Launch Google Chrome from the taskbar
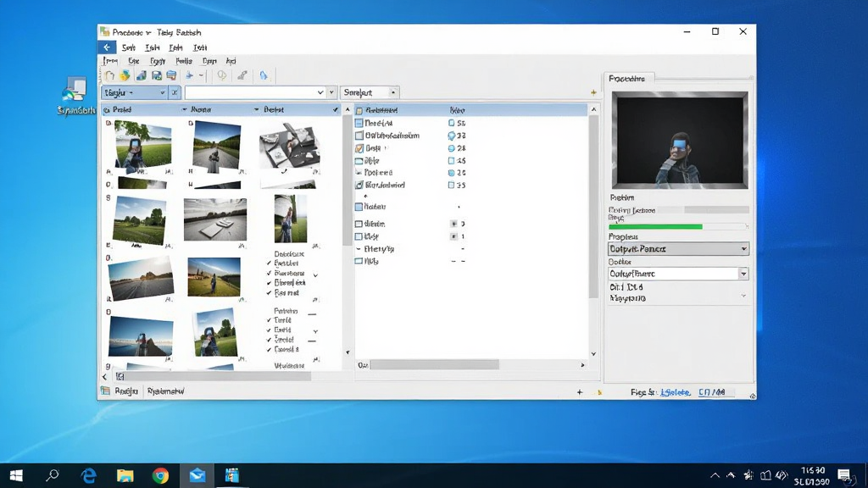The image size is (868, 488). click(x=160, y=476)
